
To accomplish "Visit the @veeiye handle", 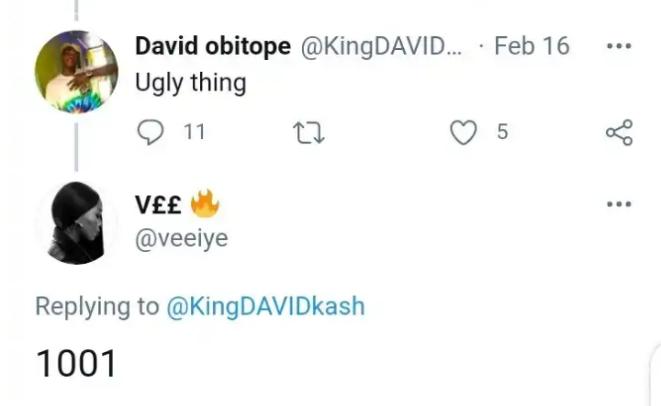I will 181,240.
